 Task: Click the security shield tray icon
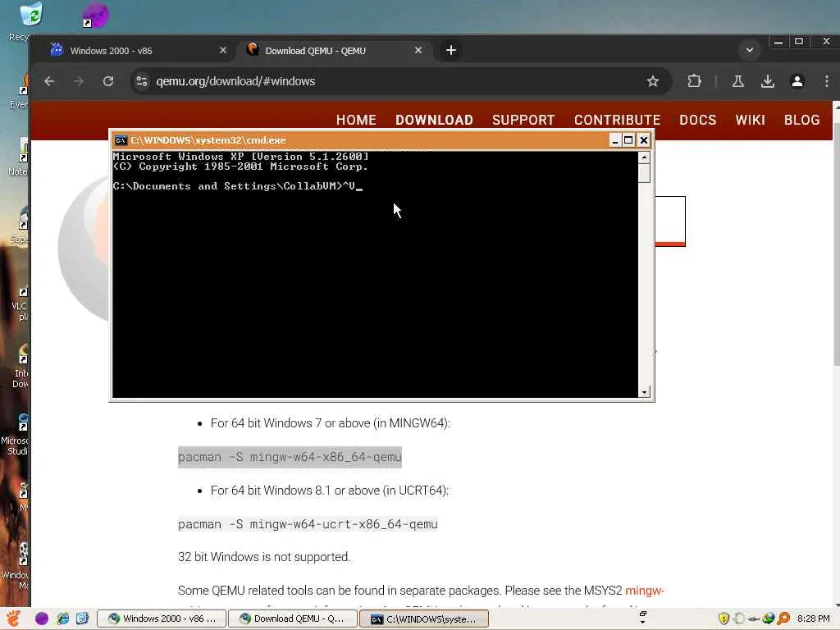(724, 619)
